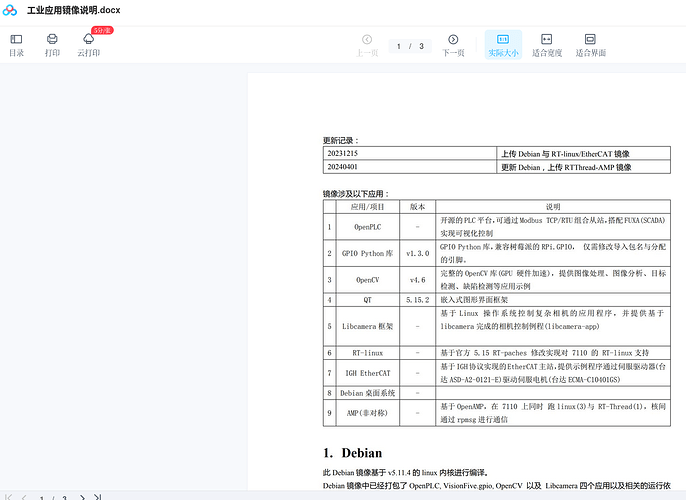Click the Debian 桌面系统 cell
The width and height of the screenshot is (686, 500).
click(x=368, y=393)
